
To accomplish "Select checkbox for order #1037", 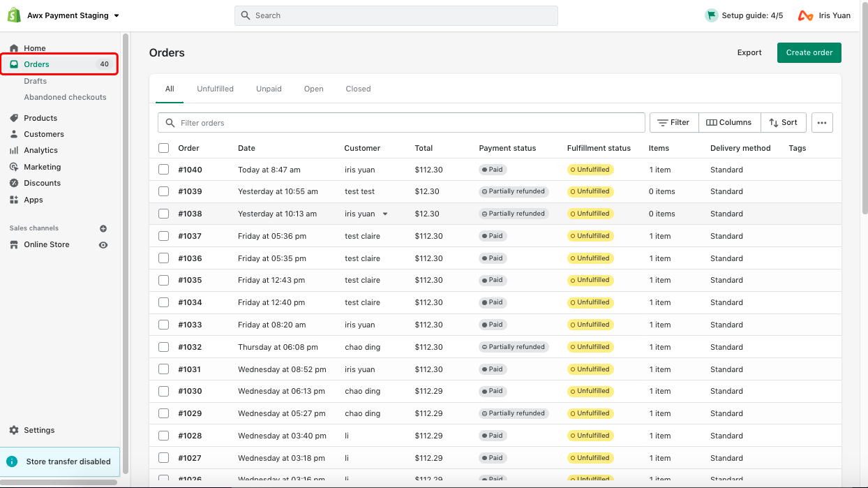I will (x=163, y=236).
